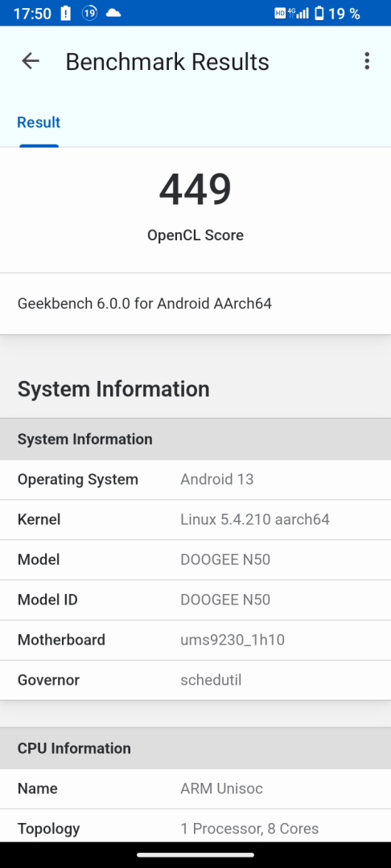Tap the CPU Information section header
Screen dimensions: 391x868
195,748
